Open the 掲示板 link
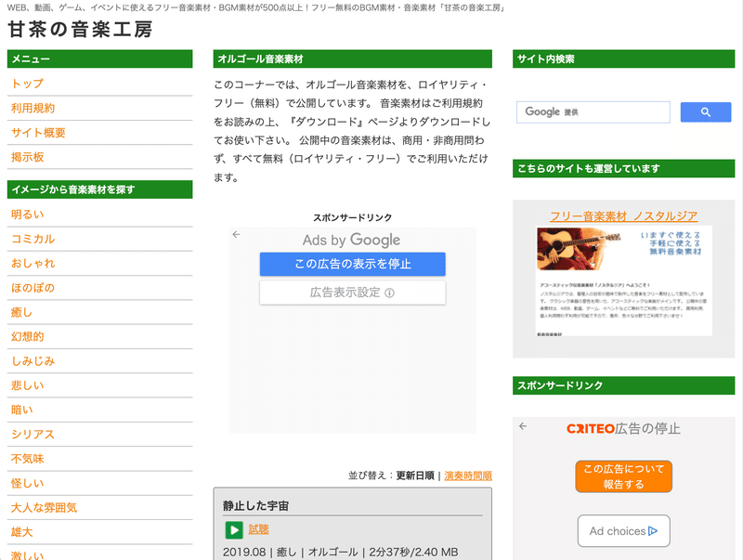Screen dimensions: 743x560 (x=28, y=157)
